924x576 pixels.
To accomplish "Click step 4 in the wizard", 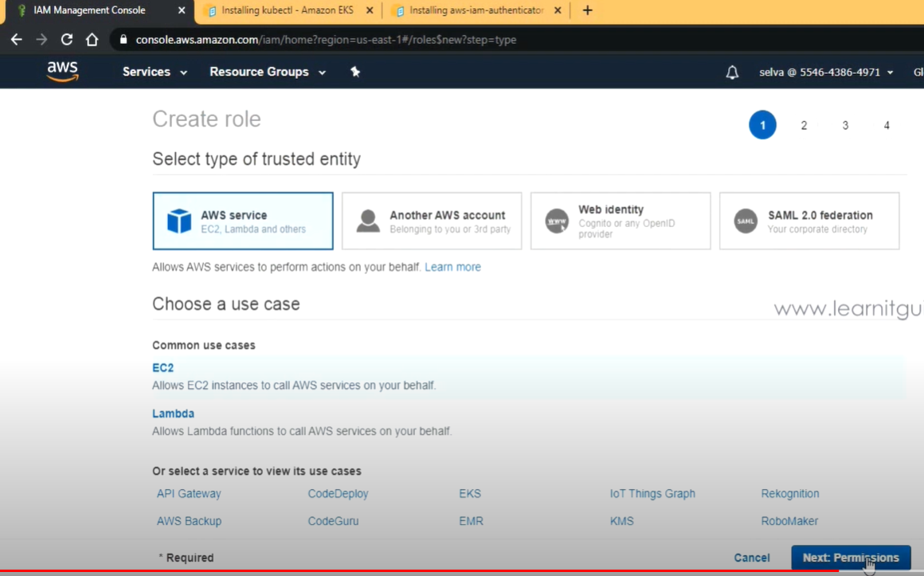I will pos(887,125).
